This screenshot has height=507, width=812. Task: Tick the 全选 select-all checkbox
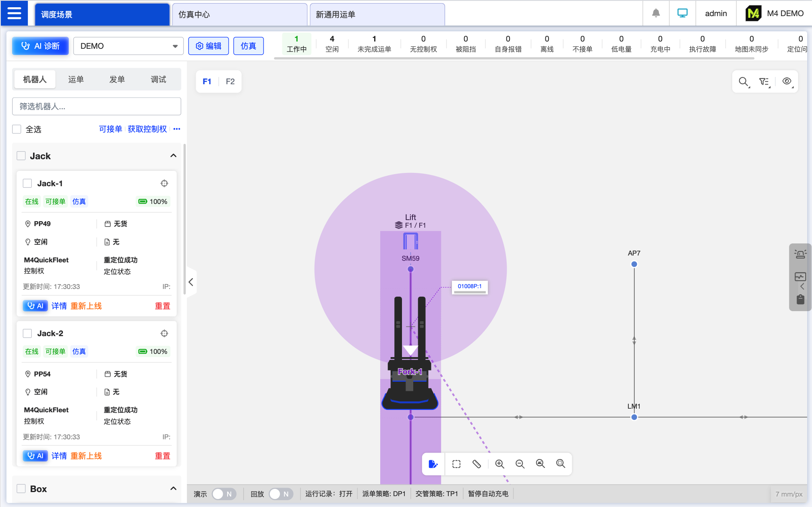click(17, 129)
